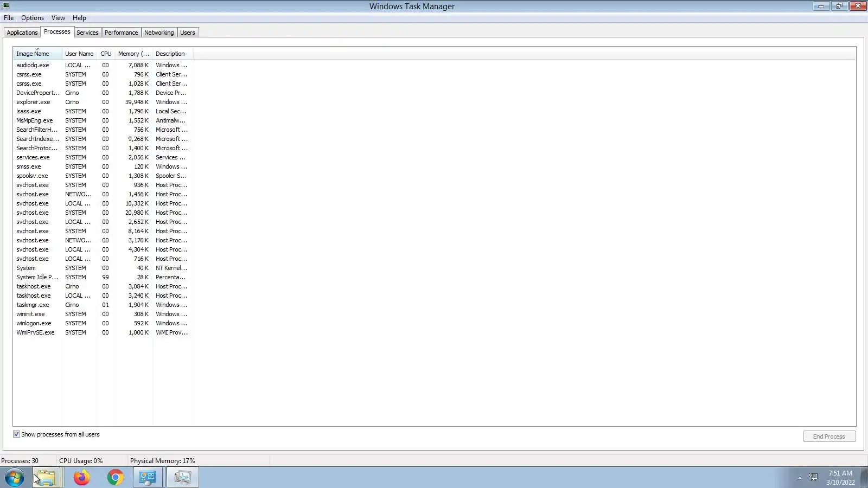The image size is (868, 488).
Task: Sort by Description column header
Action: (173, 54)
